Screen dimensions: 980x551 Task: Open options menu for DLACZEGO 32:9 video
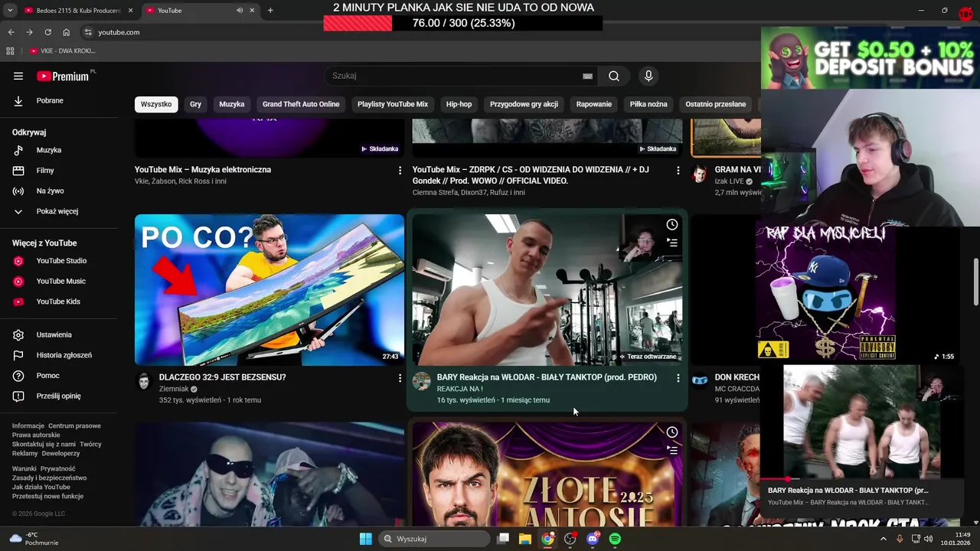(x=400, y=378)
